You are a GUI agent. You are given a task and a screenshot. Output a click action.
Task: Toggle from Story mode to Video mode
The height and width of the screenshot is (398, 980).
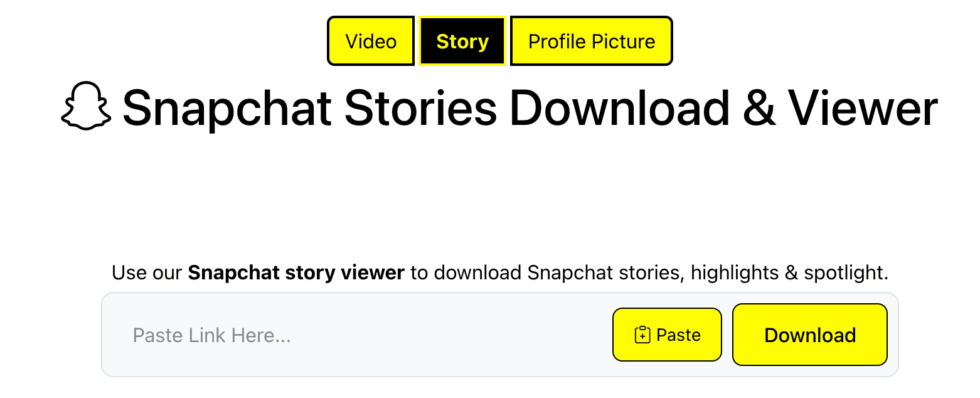coord(370,40)
